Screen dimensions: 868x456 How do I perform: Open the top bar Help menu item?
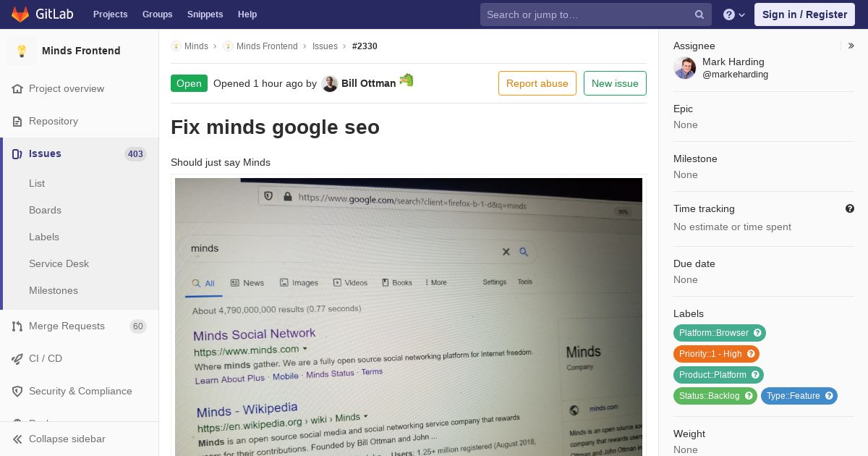247,14
